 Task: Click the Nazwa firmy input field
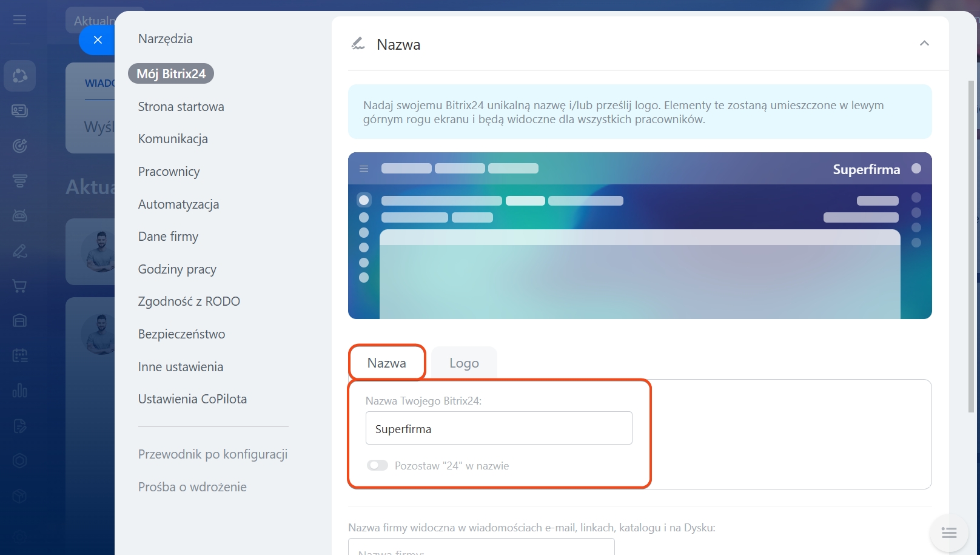coord(482,547)
